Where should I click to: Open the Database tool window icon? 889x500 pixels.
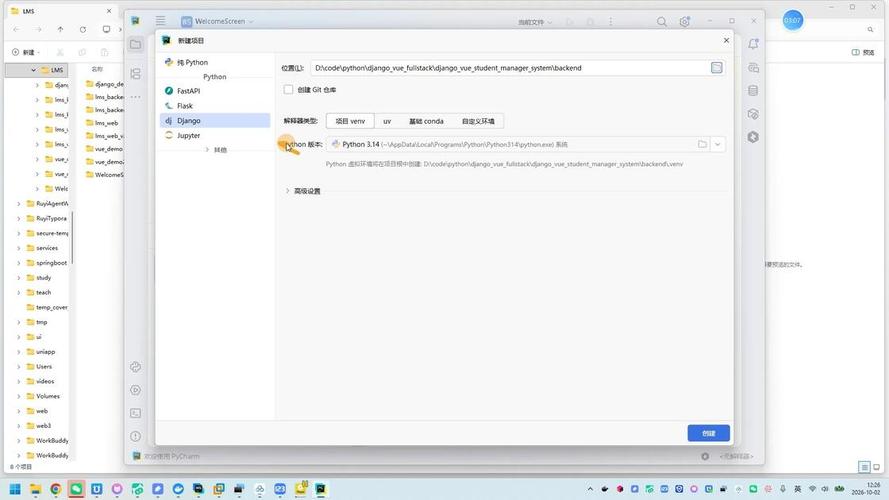pos(753,91)
